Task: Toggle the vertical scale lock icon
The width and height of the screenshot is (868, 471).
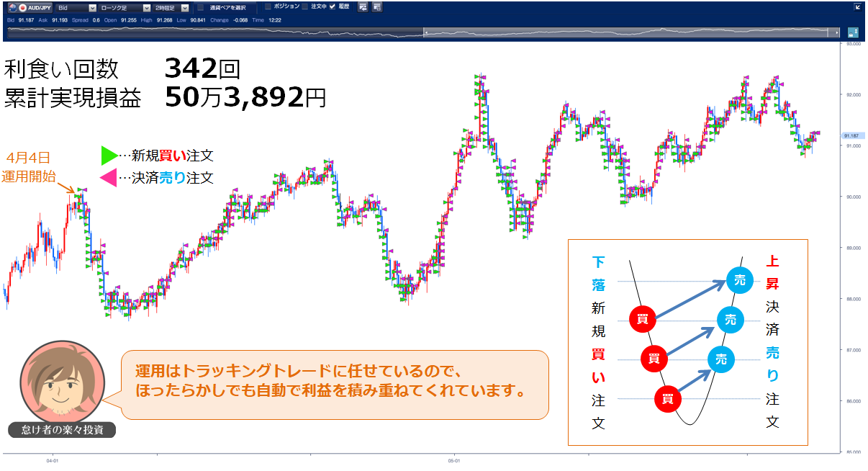Action: [x=854, y=32]
